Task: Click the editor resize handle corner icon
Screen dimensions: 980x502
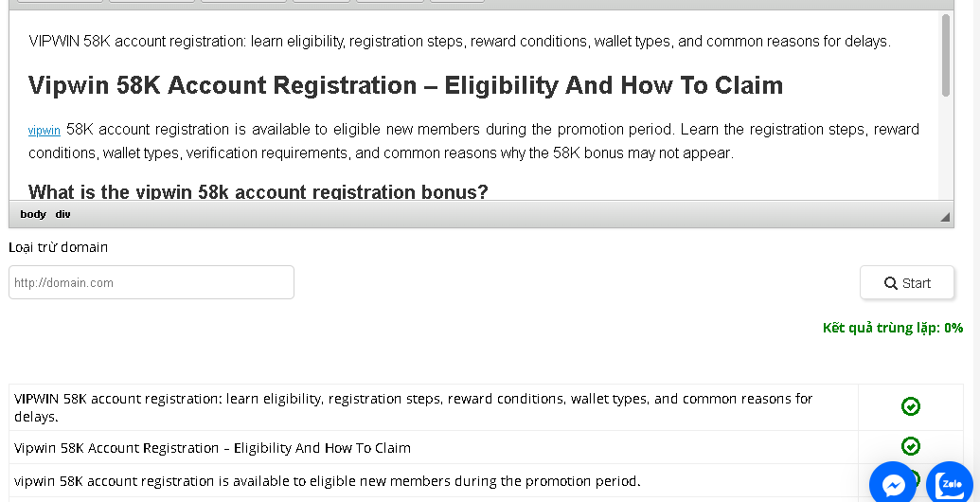Action: pos(945,216)
